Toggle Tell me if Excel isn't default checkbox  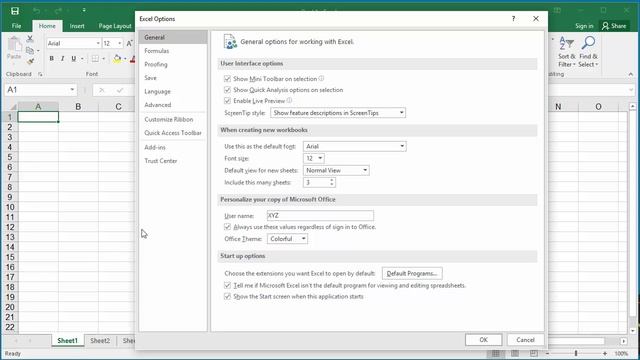227,285
